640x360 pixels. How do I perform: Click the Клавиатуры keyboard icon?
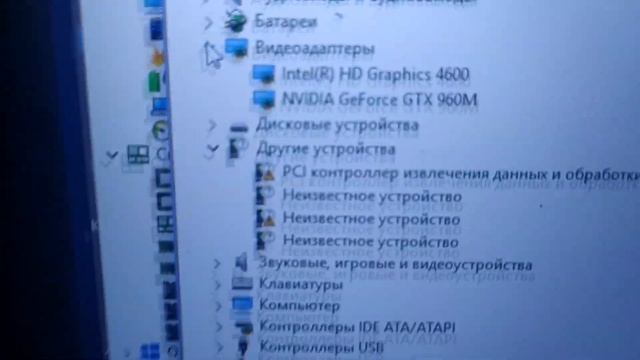[x=242, y=283]
